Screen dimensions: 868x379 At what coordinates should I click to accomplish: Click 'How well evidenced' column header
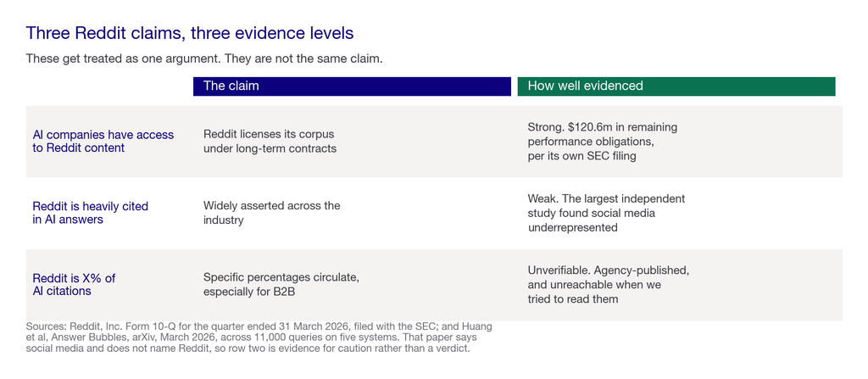click(676, 86)
